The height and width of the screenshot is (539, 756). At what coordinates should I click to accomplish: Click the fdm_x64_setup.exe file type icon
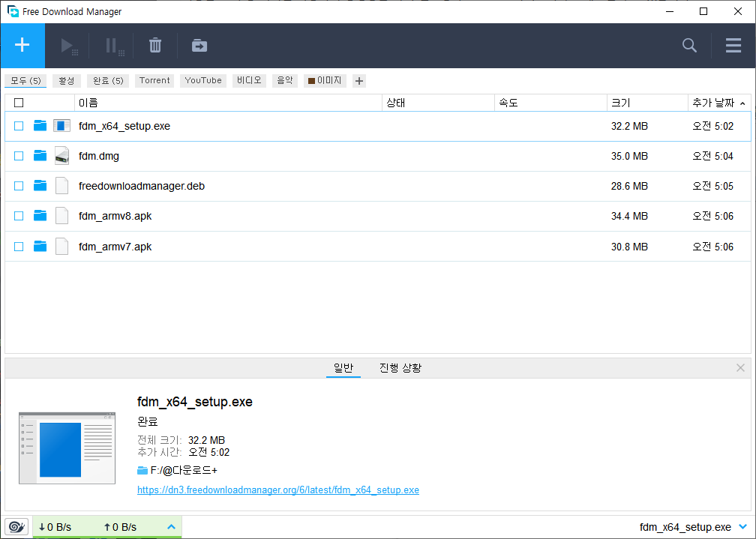(x=61, y=126)
